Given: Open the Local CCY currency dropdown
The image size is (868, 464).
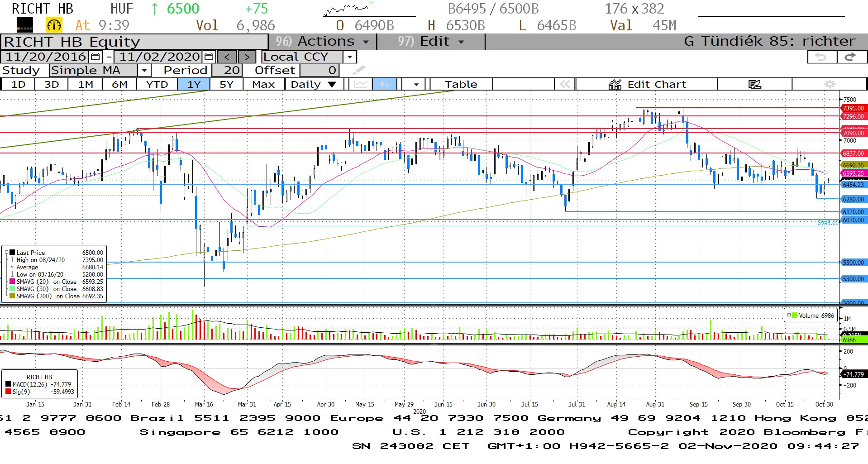Looking at the screenshot, I should pos(349,57).
